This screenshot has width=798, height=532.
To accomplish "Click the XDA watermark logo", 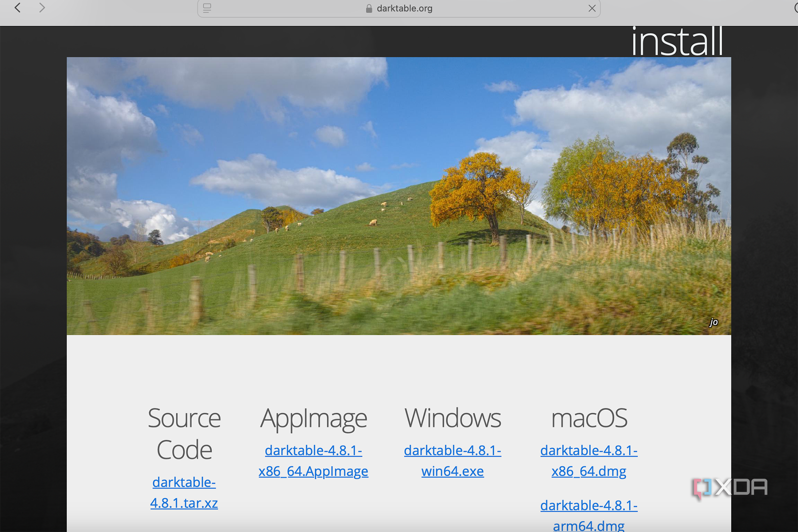I will [730, 488].
